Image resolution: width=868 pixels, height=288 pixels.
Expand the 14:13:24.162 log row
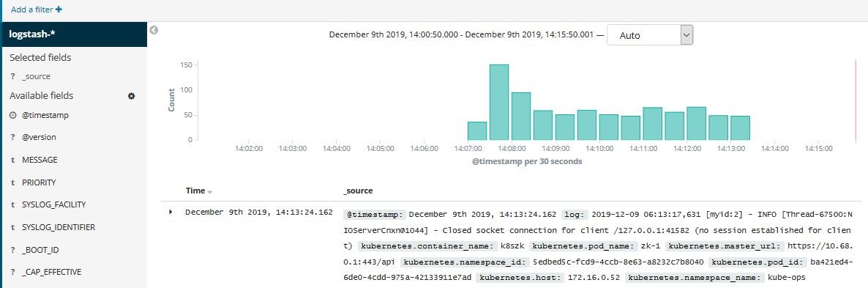tap(171, 212)
